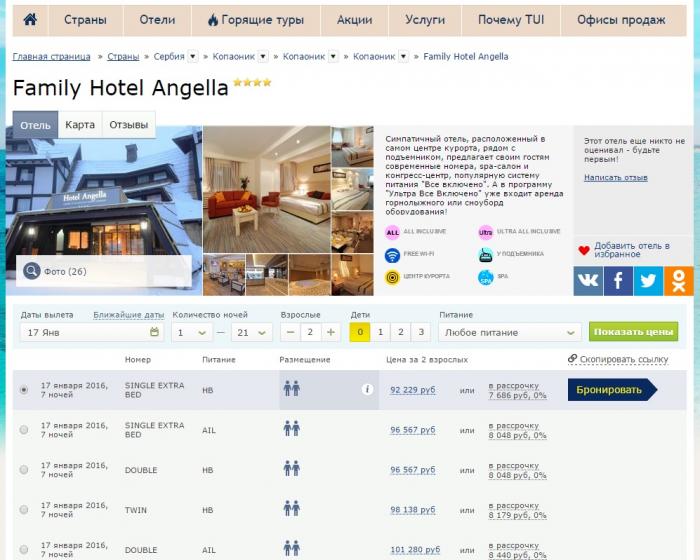Click the Главная страница breadcrumb link
Image resolution: width=700 pixels, height=560 pixels.
coord(51,57)
